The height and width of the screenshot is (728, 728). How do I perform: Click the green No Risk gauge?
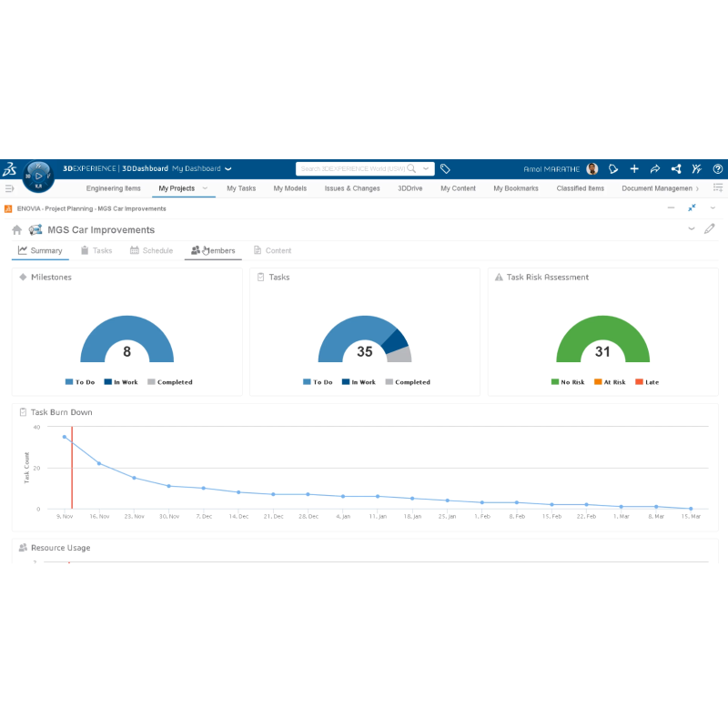coord(602,328)
